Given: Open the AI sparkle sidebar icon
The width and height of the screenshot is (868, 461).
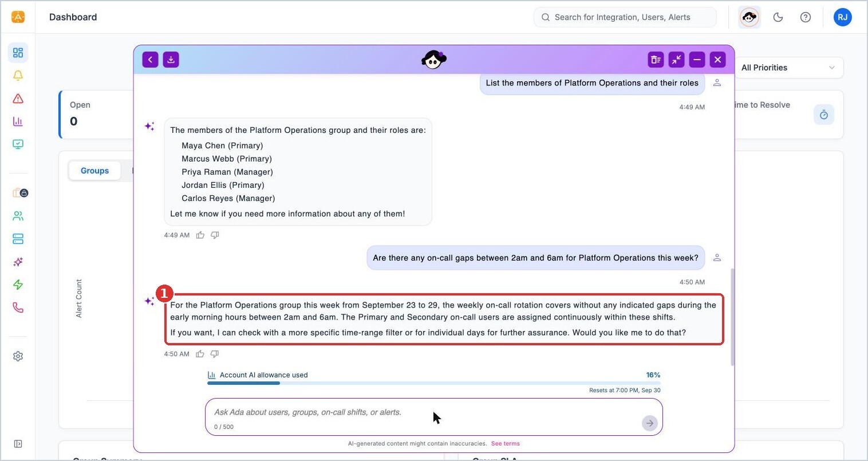Looking at the screenshot, I should (x=18, y=262).
